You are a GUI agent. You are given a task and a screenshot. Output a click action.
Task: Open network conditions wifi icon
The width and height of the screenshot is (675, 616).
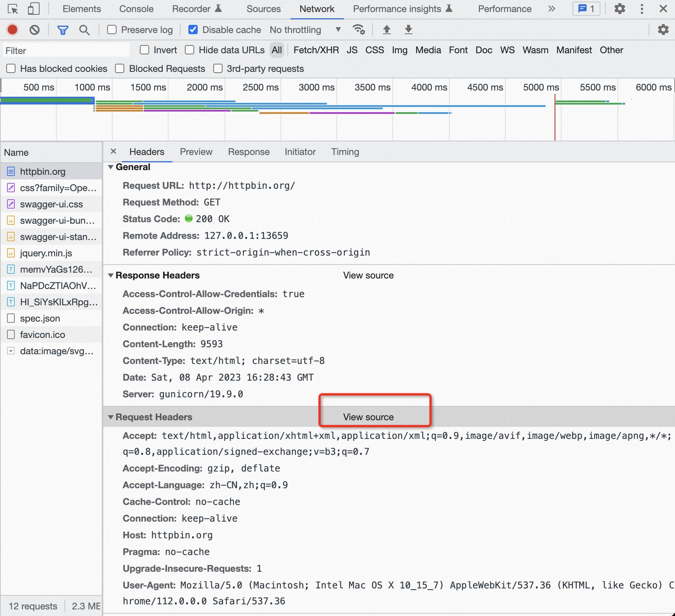[358, 30]
